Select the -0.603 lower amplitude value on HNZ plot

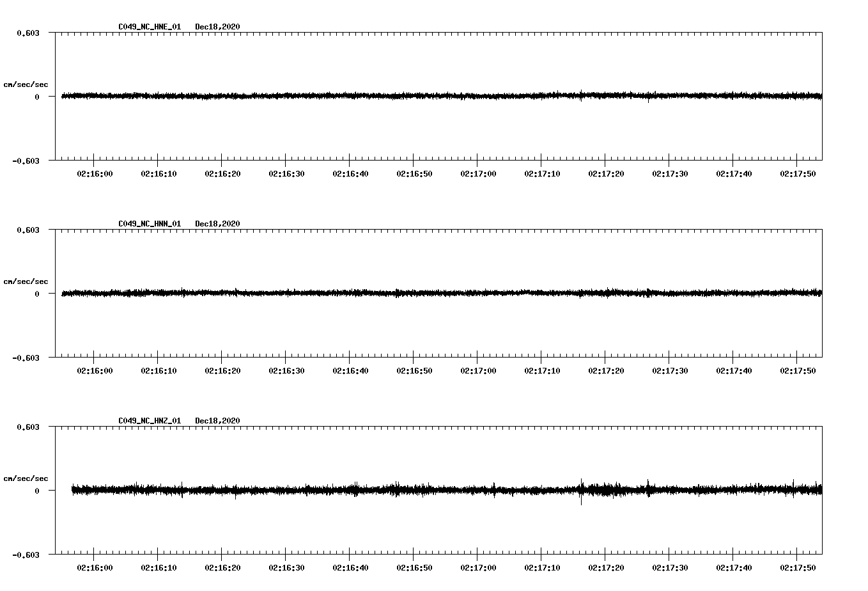26,556
